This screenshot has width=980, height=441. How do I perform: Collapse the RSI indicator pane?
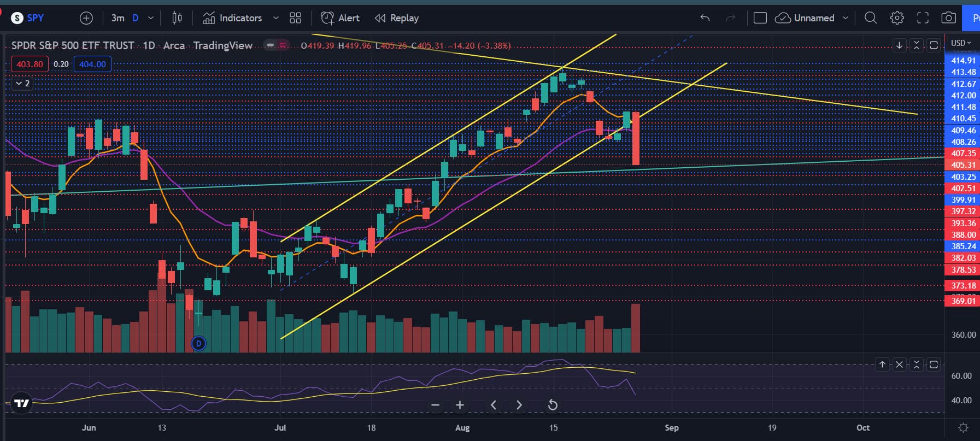point(917,364)
